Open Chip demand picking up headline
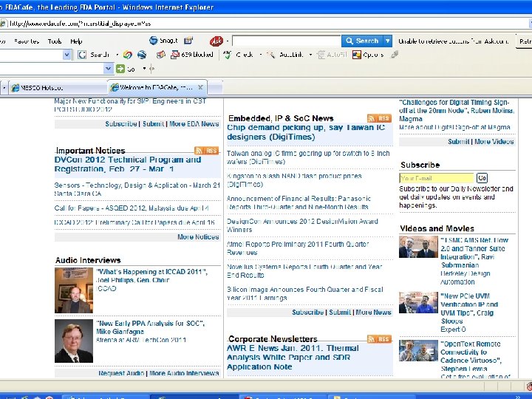The height and width of the screenshot is (399, 532). (306, 132)
